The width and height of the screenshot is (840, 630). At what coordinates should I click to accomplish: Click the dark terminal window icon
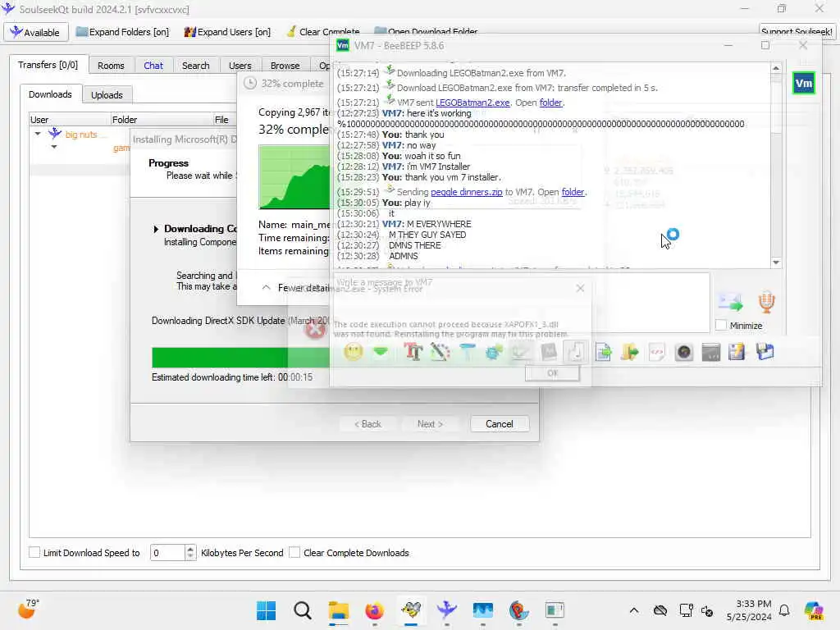click(x=711, y=352)
